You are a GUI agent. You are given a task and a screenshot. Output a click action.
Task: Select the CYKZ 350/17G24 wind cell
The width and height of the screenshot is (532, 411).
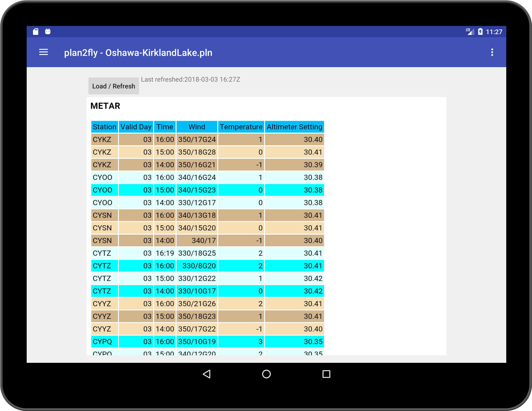pyautogui.click(x=197, y=139)
